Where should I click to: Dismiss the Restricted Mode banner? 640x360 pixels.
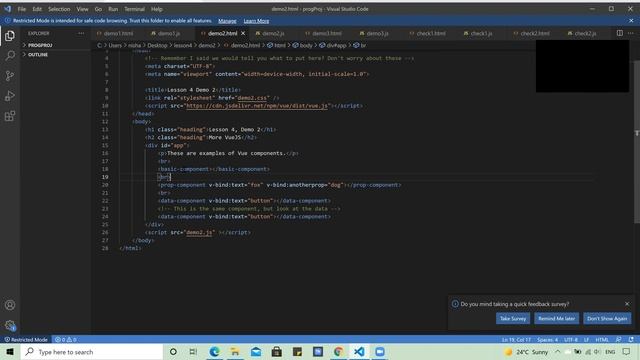631,21
